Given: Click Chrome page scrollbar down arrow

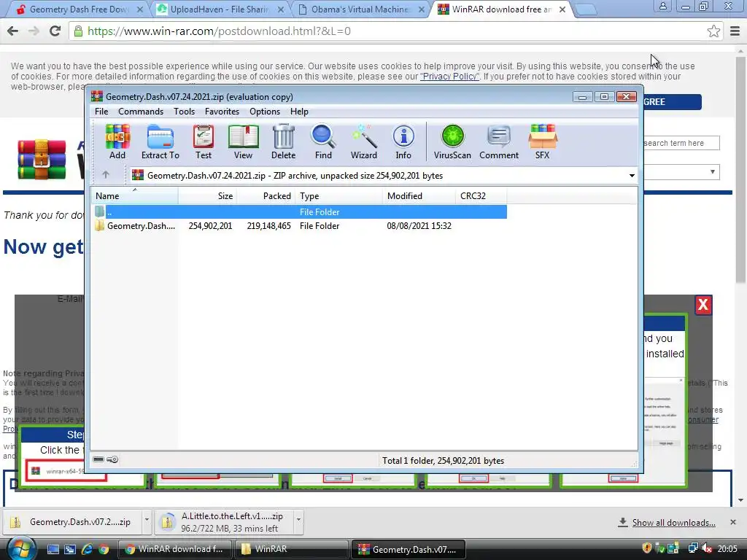Looking at the screenshot, I should coord(741,500).
